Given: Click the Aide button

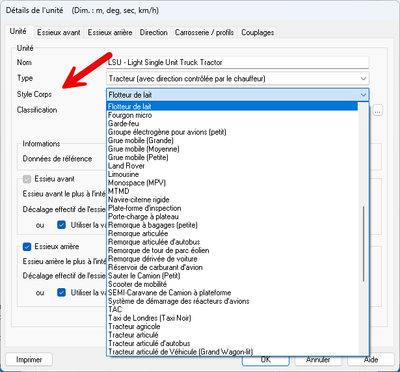Looking at the screenshot, I should pyautogui.click(x=371, y=360).
